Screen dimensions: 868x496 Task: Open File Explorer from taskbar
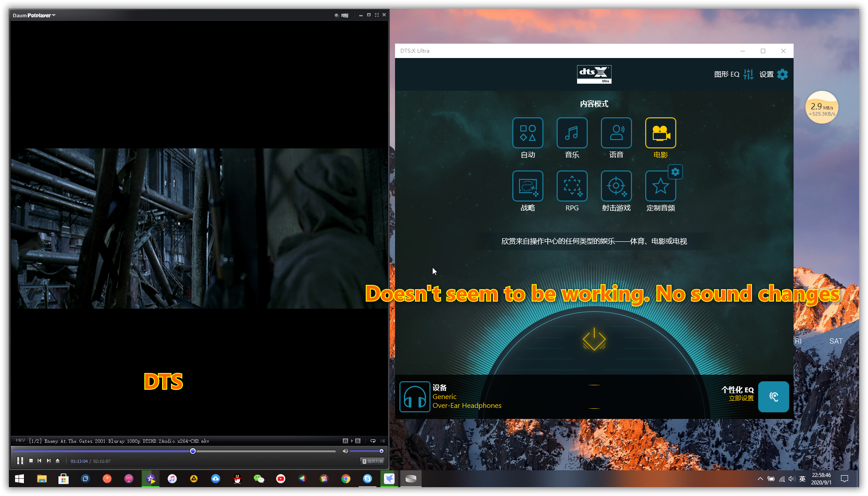[42, 479]
